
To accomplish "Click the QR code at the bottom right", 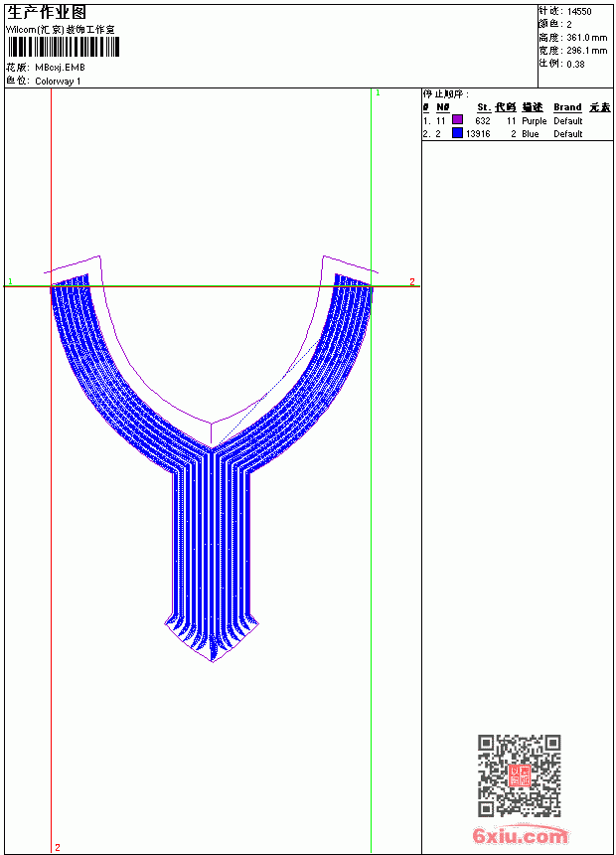I will point(520,775).
